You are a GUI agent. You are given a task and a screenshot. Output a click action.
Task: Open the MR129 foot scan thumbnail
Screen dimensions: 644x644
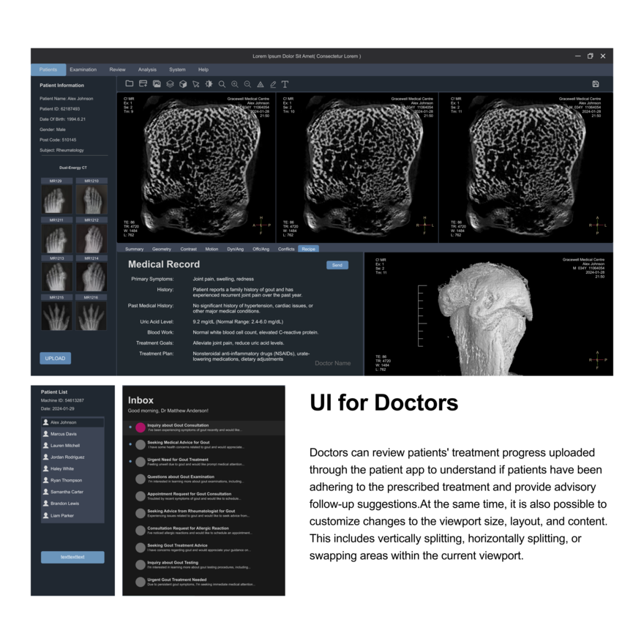(56, 200)
